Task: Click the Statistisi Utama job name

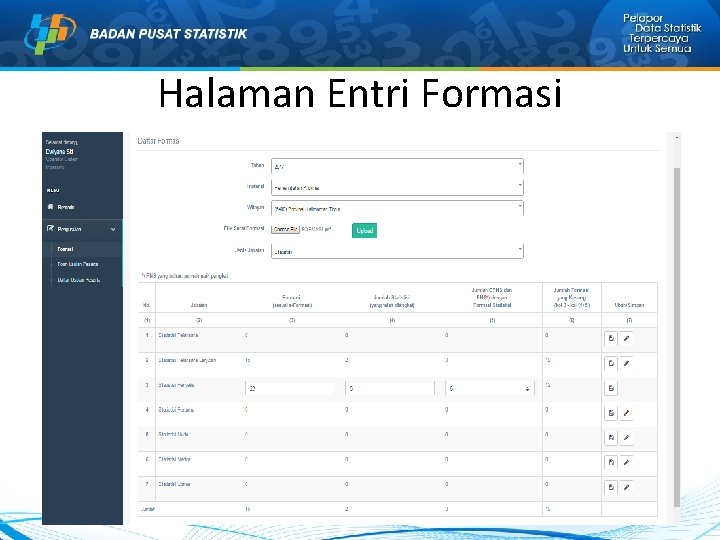Action: (x=174, y=484)
